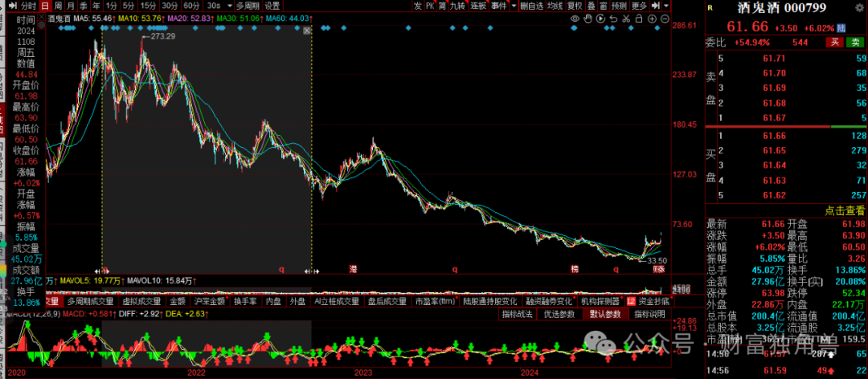Collapse panel with top-left arrow icon
The width and height of the screenshot is (868, 379).
(13, 6)
